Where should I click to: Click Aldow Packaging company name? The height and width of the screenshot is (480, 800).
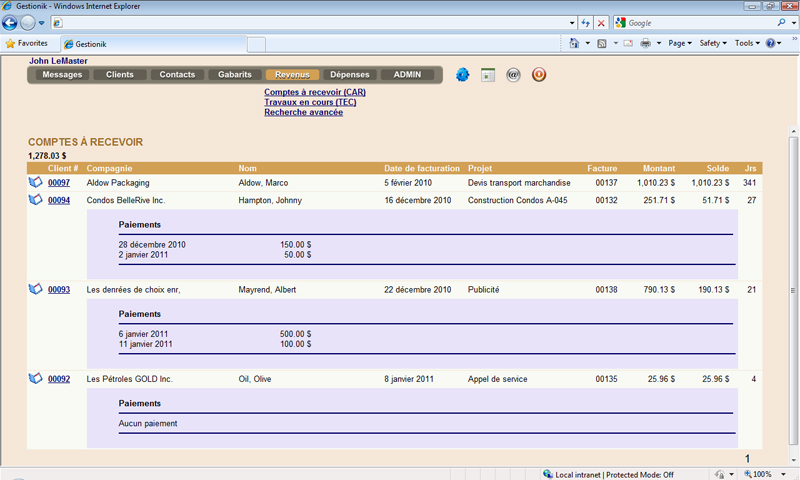[118, 183]
